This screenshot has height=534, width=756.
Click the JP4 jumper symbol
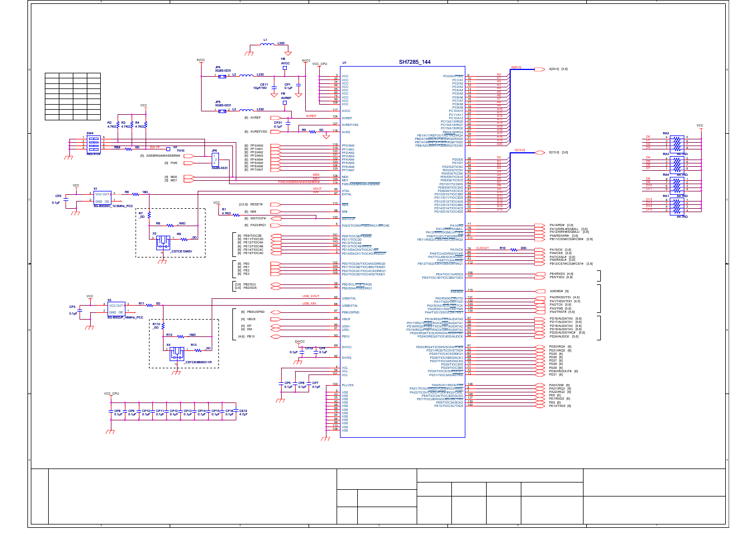[222, 77]
